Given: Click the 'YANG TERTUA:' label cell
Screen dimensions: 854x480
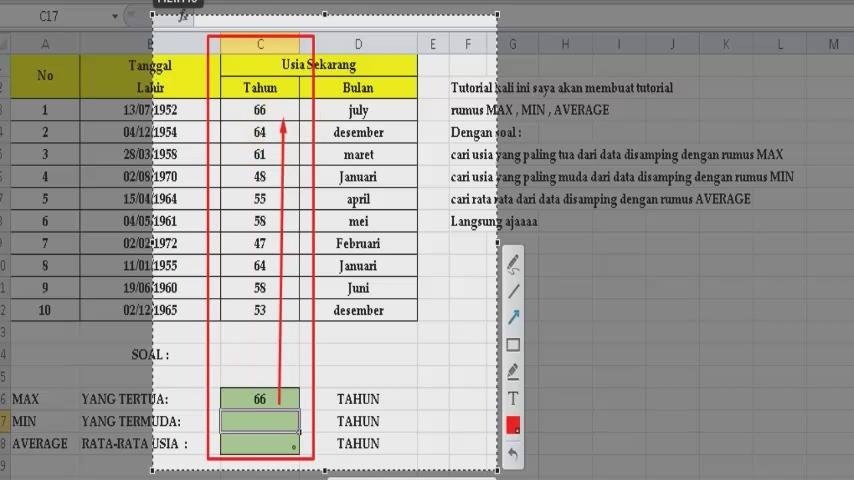Looking at the screenshot, I should coord(150,399).
